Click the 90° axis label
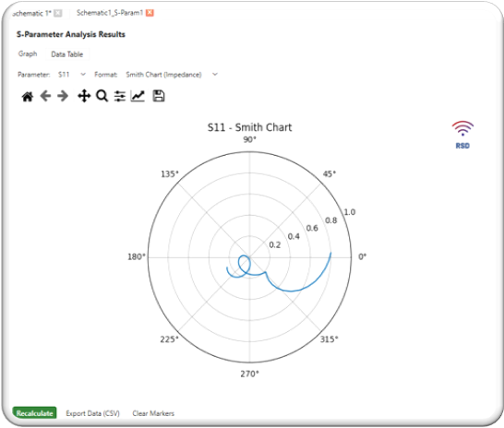Screen dimensions: 504x428 (250, 139)
